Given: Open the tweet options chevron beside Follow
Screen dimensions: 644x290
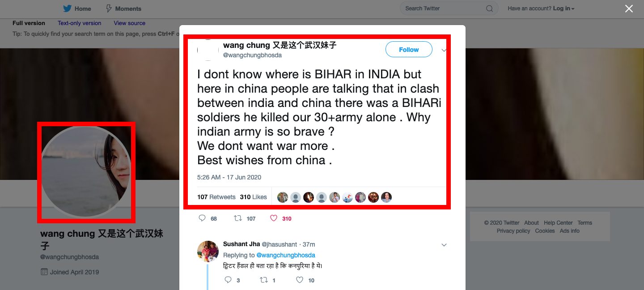Looking at the screenshot, I should pos(444,50).
